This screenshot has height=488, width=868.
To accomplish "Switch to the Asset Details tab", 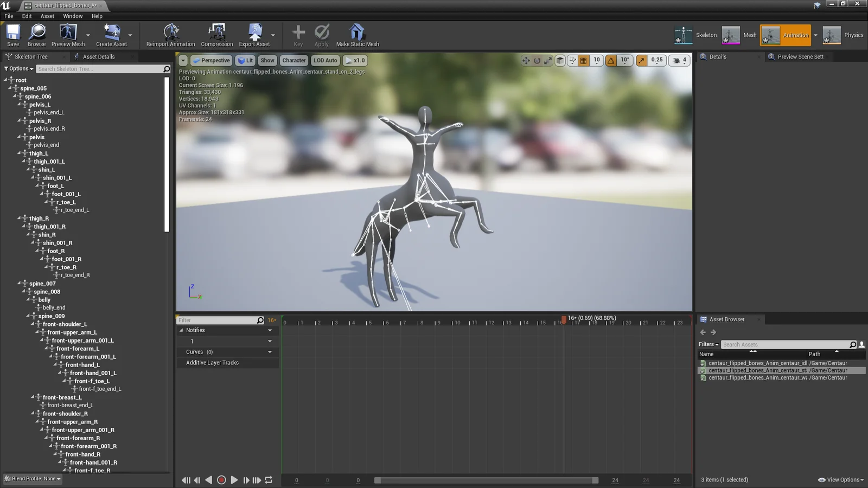I will point(98,56).
